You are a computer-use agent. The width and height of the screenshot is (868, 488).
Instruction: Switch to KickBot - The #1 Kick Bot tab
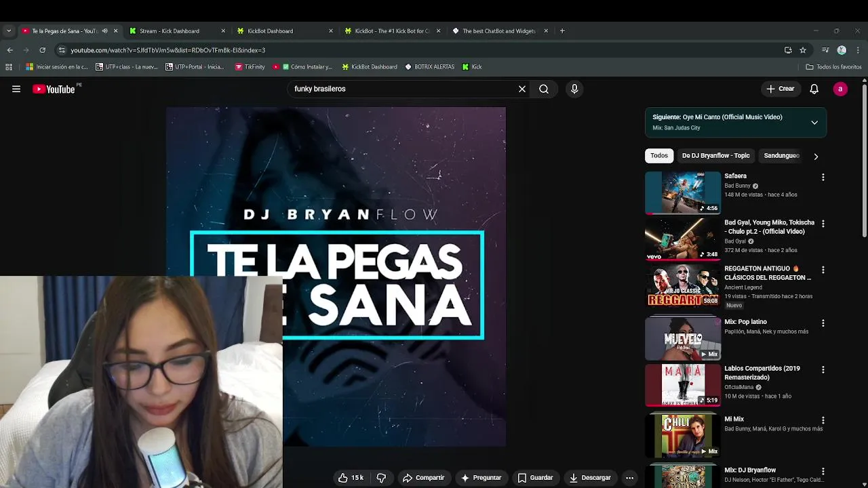[x=392, y=30]
